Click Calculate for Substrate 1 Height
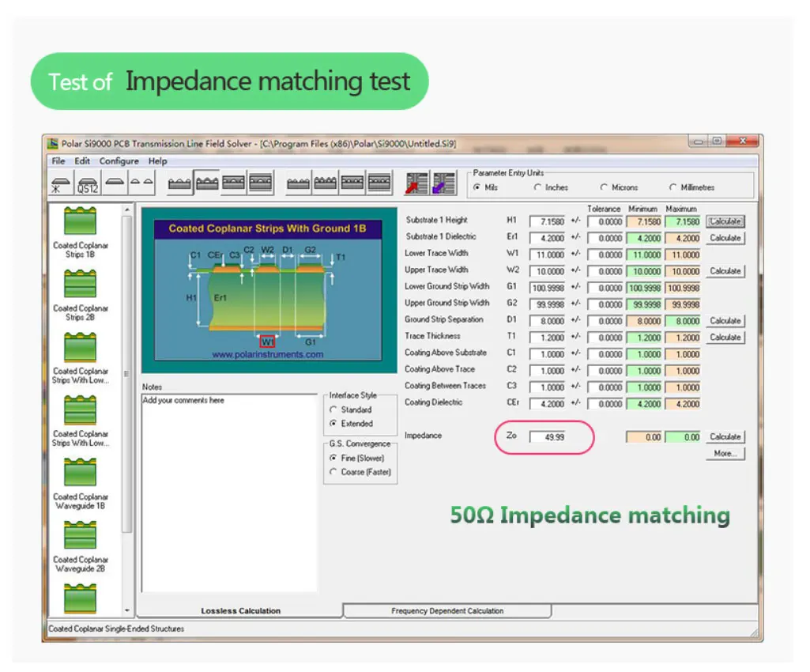810x672 pixels. (x=725, y=221)
